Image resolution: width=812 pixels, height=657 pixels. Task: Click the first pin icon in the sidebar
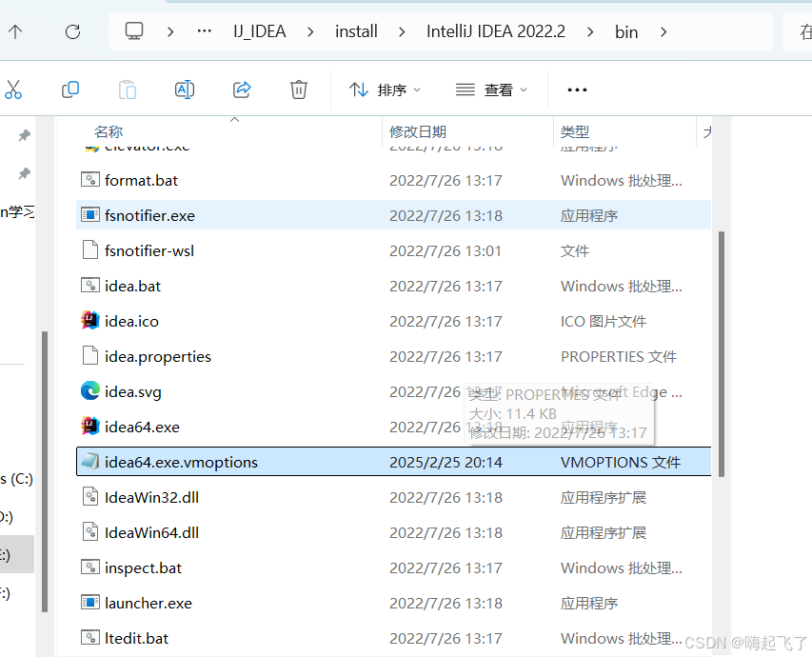[25, 136]
